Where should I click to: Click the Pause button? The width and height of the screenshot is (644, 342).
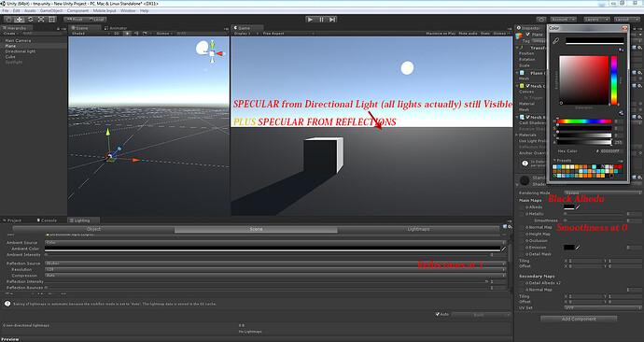(322, 20)
